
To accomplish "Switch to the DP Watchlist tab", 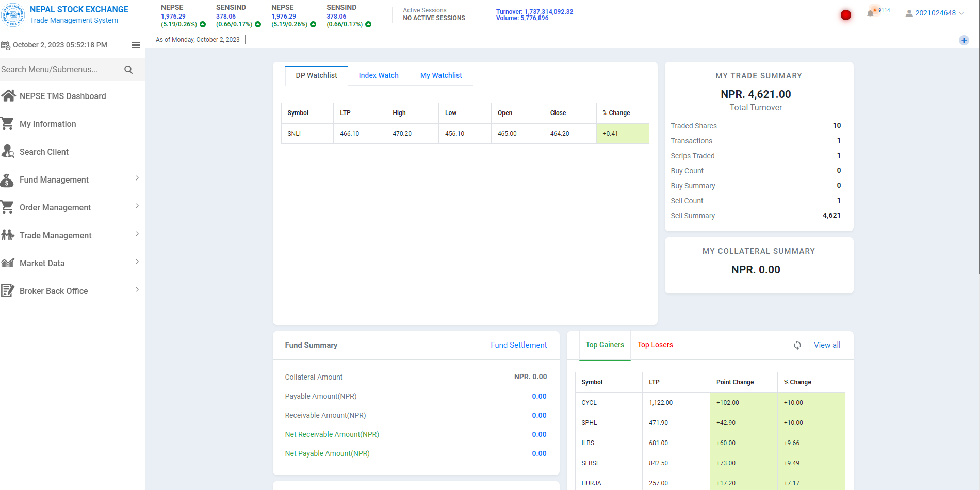I will (x=316, y=75).
